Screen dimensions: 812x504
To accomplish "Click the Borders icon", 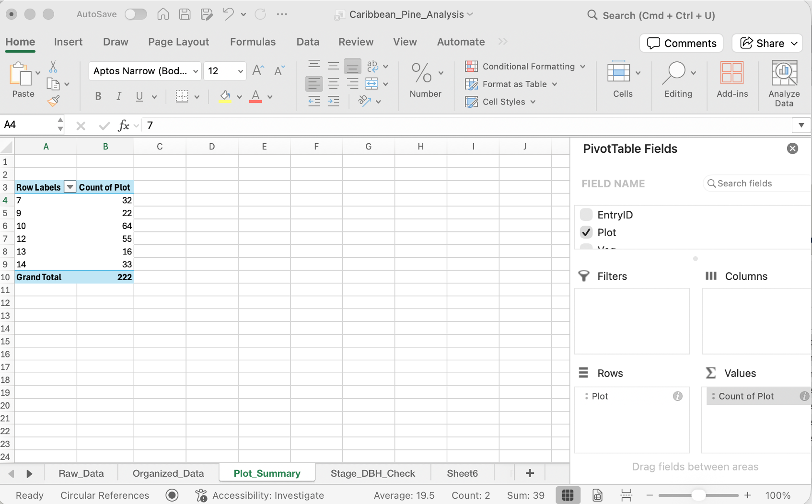I will pyautogui.click(x=182, y=97).
